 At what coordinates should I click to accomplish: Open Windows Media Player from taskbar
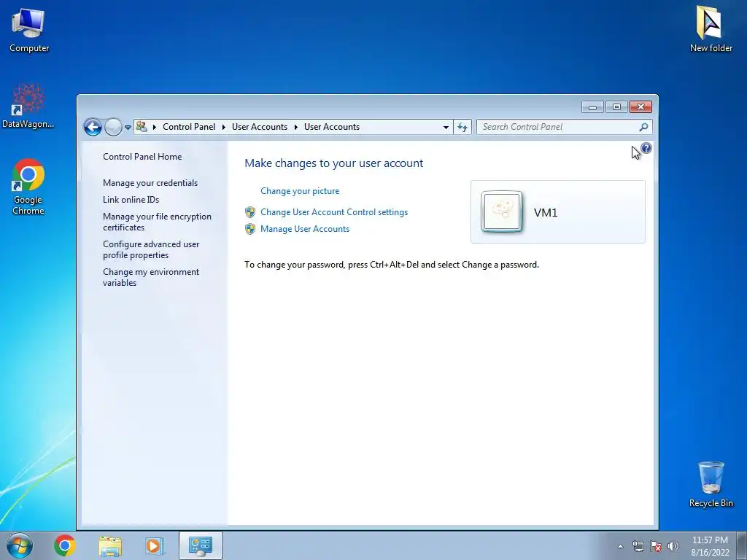click(155, 545)
